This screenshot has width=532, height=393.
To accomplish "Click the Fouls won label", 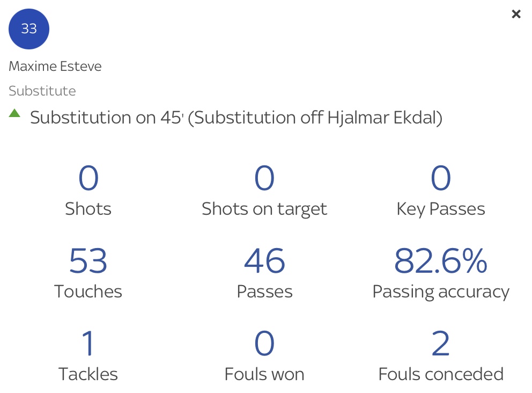I will pyautogui.click(x=264, y=374).
